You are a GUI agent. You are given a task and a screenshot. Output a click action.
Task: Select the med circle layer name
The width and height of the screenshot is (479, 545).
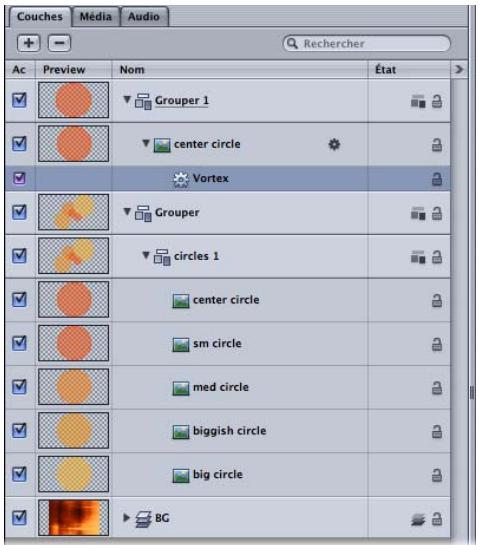pos(221,387)
